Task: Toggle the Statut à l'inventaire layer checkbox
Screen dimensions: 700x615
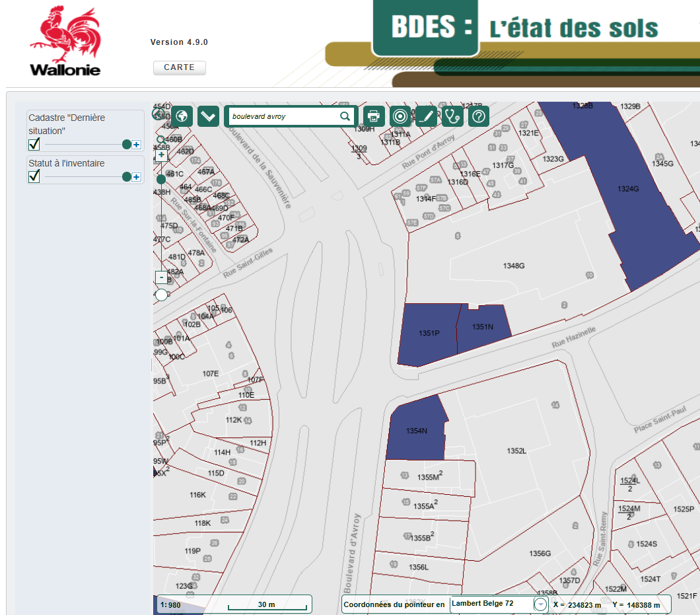Action: point(34,176)
